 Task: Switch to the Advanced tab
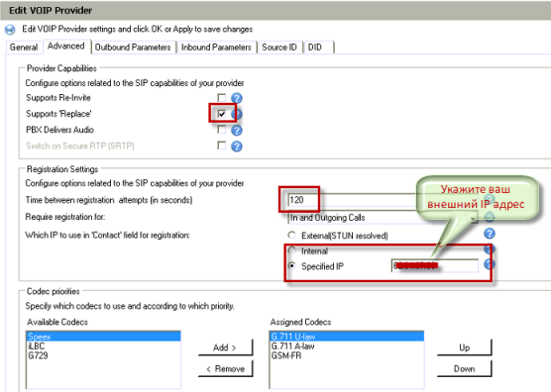point(66,47)
